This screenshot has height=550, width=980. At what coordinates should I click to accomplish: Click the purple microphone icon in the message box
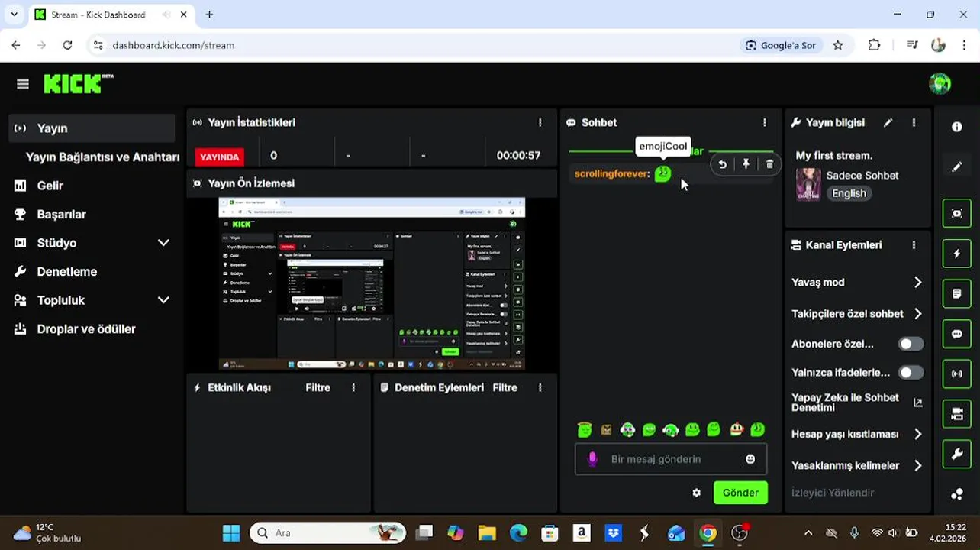tap(592, 459)
